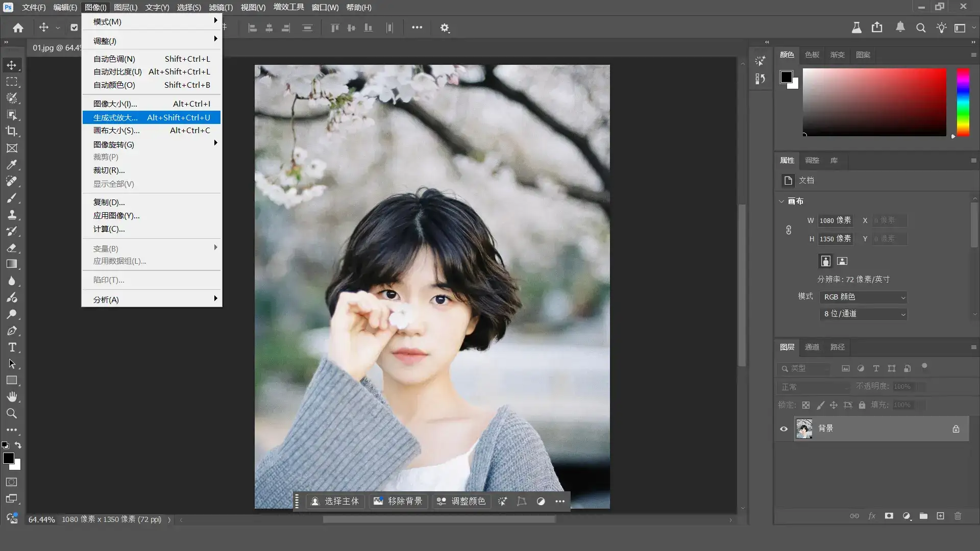Viewport: 980px width, 551px height.
Task: Choose the Eraser tool
Action: [x=12, y=248]
